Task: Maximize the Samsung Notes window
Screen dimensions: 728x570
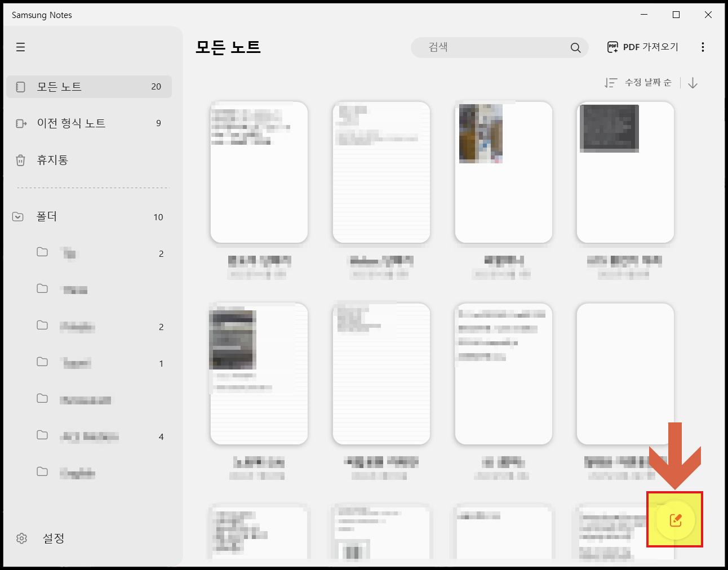Action: [x=676, y=15]
